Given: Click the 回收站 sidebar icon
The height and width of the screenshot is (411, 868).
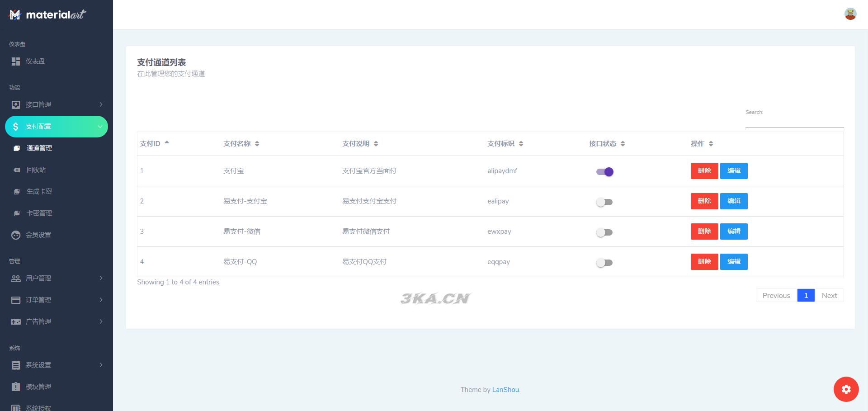Looking at the screenshot, I should 17,170.
